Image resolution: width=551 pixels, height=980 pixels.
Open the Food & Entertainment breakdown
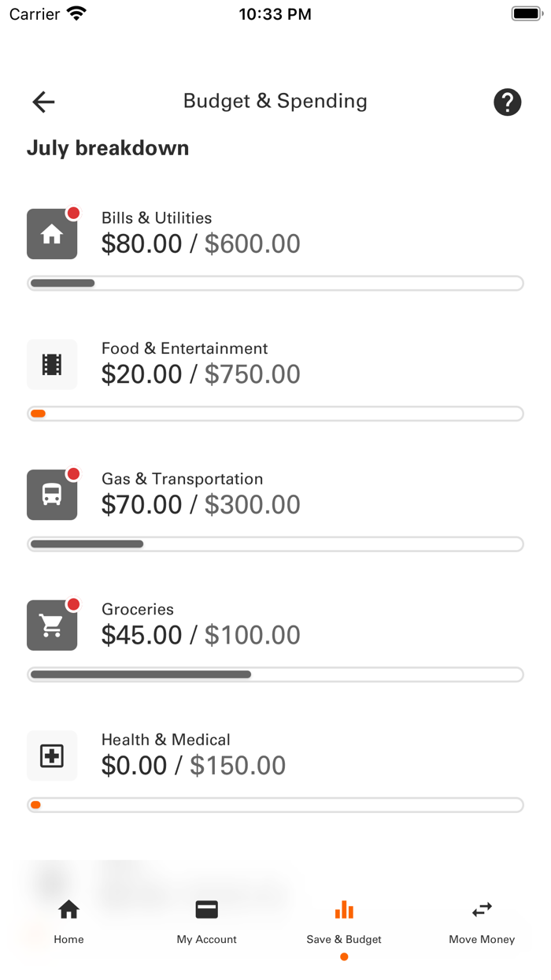click(200, 364)
